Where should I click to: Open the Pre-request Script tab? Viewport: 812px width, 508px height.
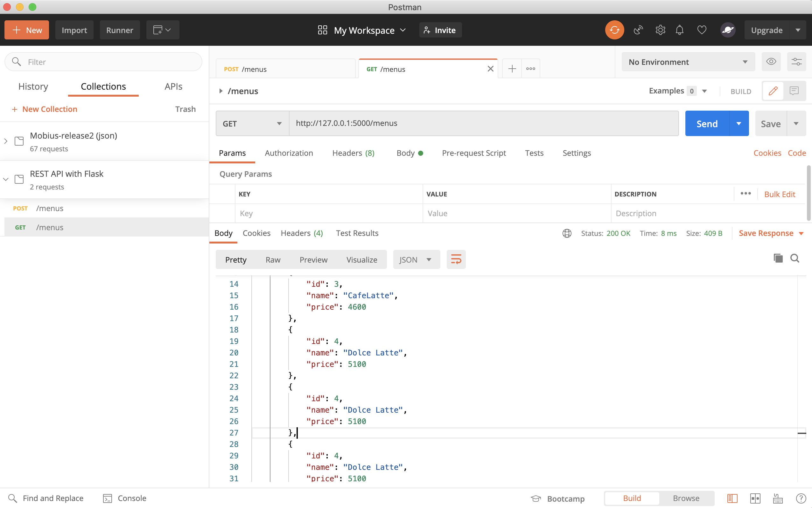coord(473,153)
